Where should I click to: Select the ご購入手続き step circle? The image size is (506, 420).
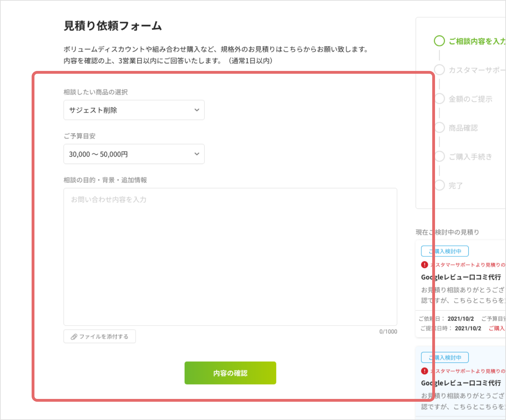tap(439, 156)
